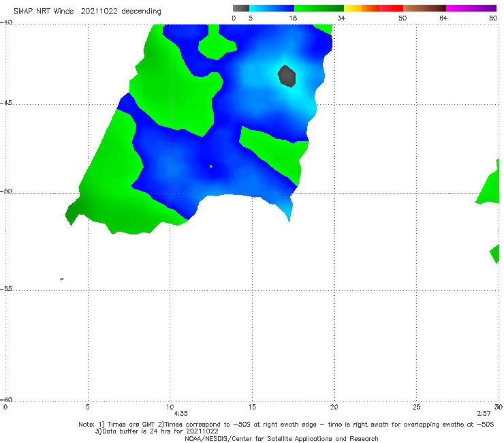Click the '-55' latitude axis label
504x443 pixels.
(x=6, y=288)
